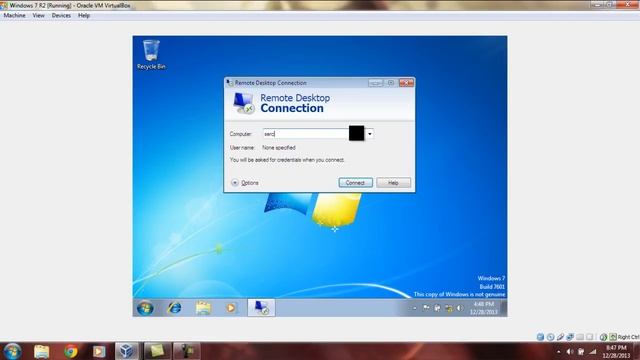Open Windows Explorer in guest taskbar
The width and height of the screenshot is (640, 360).
pyautogui.click(x=203, y=307)
